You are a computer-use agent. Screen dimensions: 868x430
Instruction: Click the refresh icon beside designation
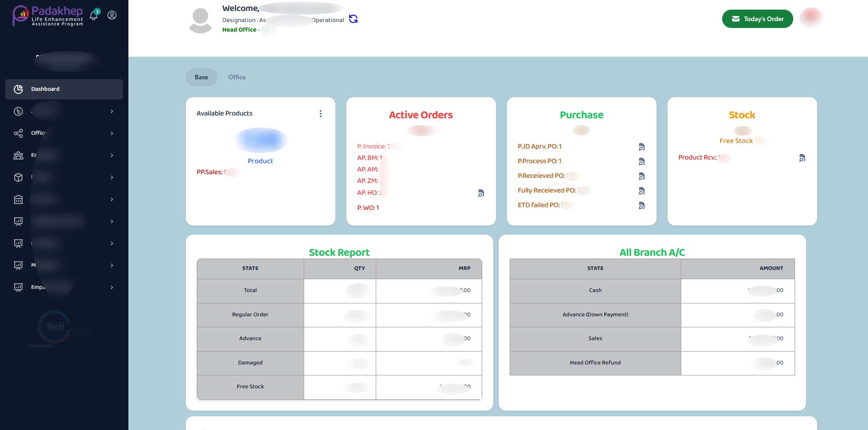click(x=353, y=19)
